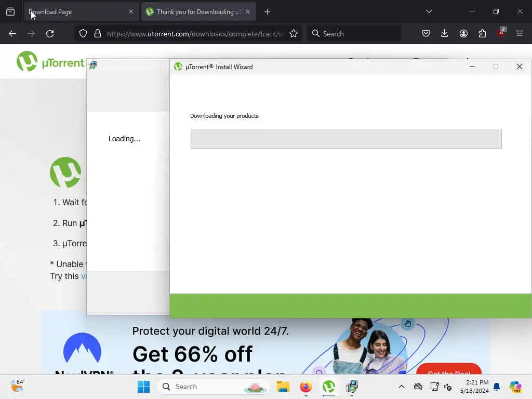Click the muted volume tray icon
The width and height of the screenshot is (532, 399).
(448, 387)
